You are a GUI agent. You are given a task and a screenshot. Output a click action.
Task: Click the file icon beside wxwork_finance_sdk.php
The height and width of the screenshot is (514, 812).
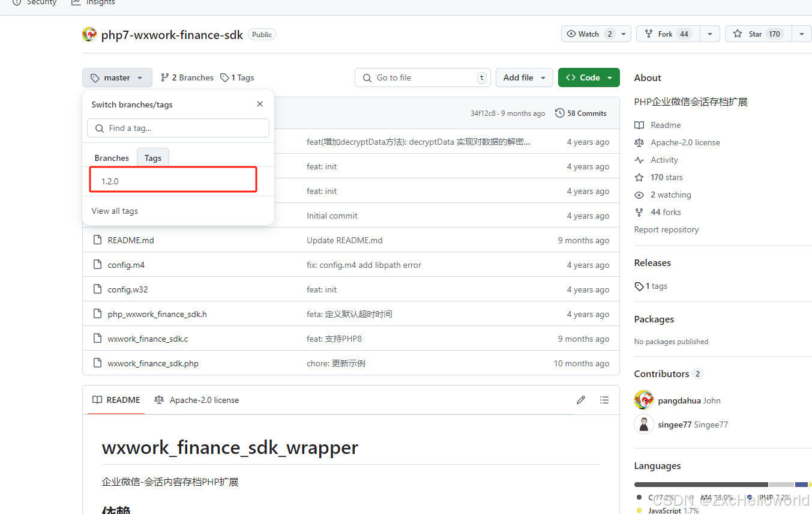coord(98,363)
